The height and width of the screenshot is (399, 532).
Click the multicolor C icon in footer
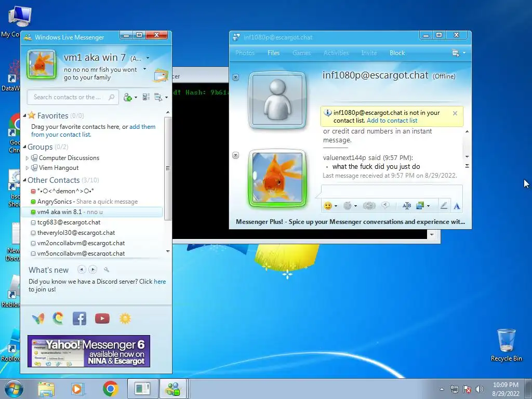click(58, 318)
